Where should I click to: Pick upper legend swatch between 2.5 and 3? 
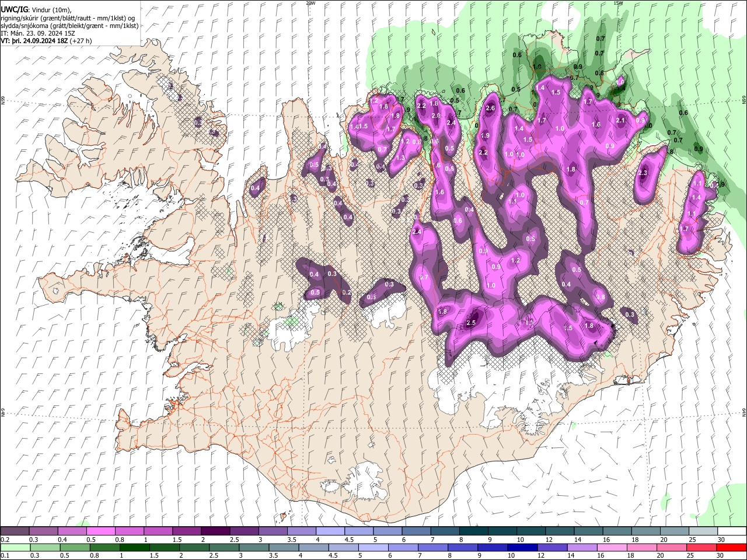[243, 531]
